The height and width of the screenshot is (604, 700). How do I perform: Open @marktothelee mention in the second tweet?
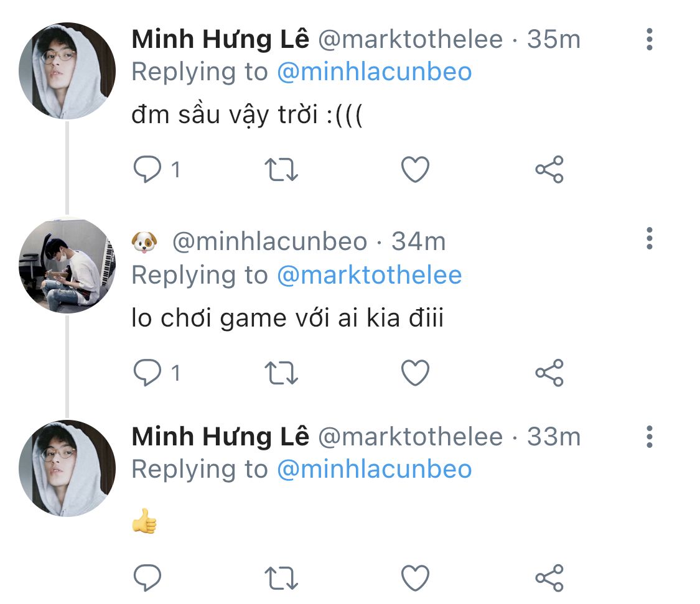coord(369,275)
